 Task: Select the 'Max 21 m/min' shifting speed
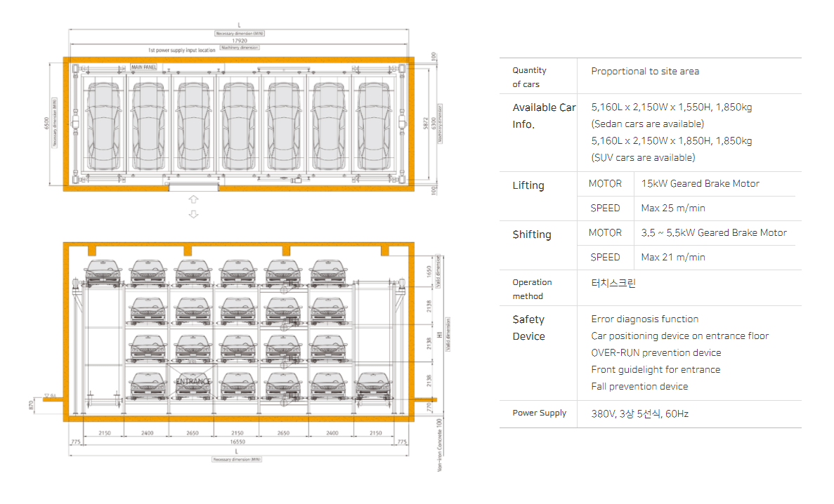coord(673,257)
